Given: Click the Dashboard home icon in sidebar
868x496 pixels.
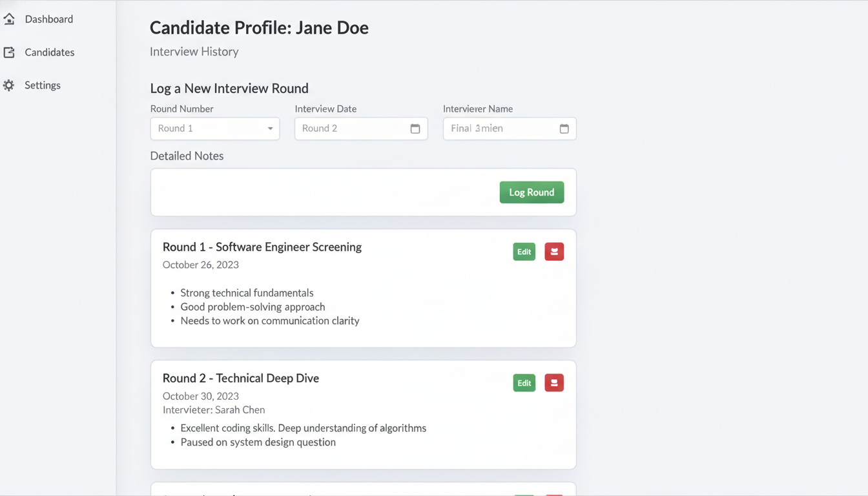Looking at the screenshot, I should point(9,19).
